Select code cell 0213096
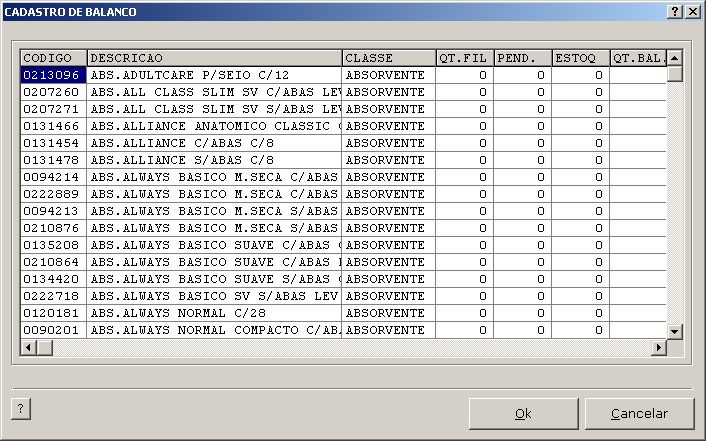The height and width of the screenshot is (441, 706). click(x=54, y=75)
